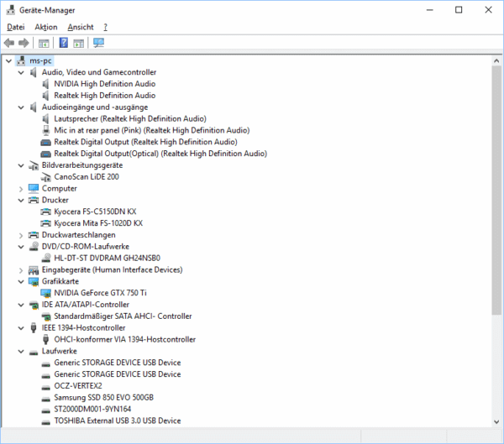This screenshot has height=444, width=504.
Task: Click the Kyocera FS-C5150DN KX printer icon
Action: (x=46, y=212)
